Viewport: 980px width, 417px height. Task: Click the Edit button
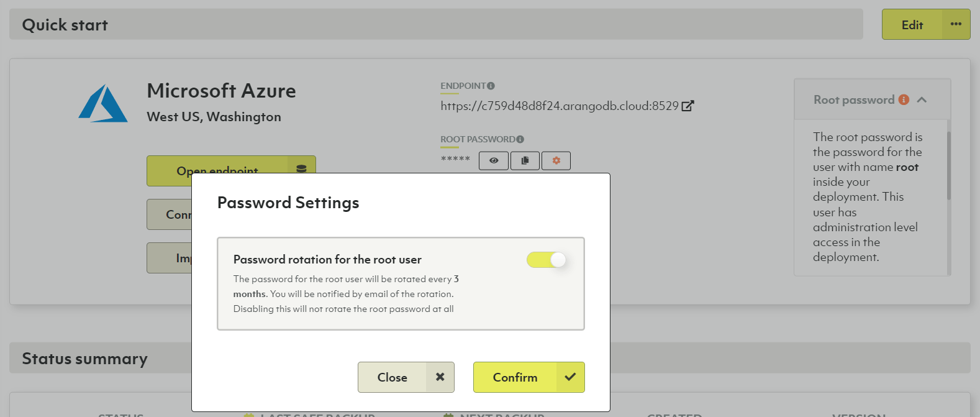[x=912, y=25]
